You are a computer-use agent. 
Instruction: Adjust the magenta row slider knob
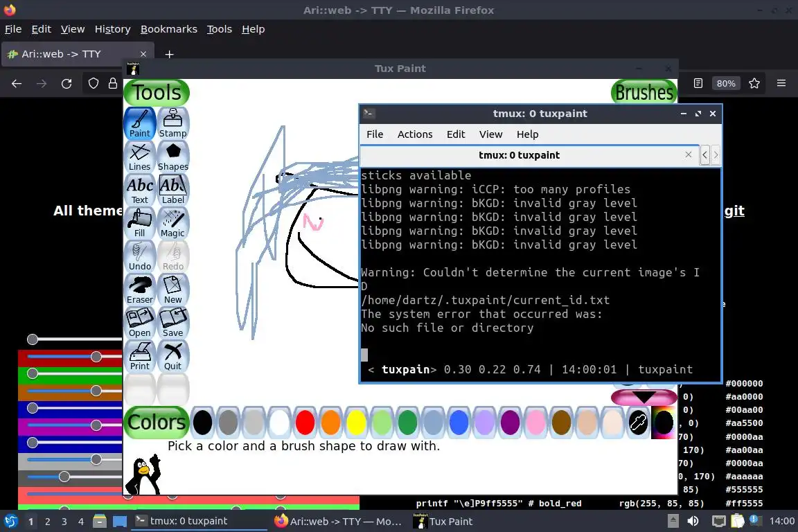[96, 425]
